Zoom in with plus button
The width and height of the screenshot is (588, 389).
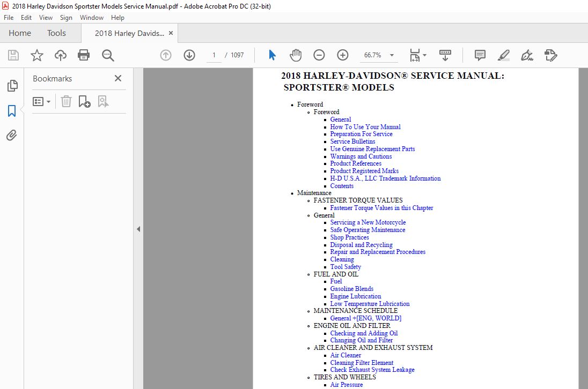pos(343,55)
